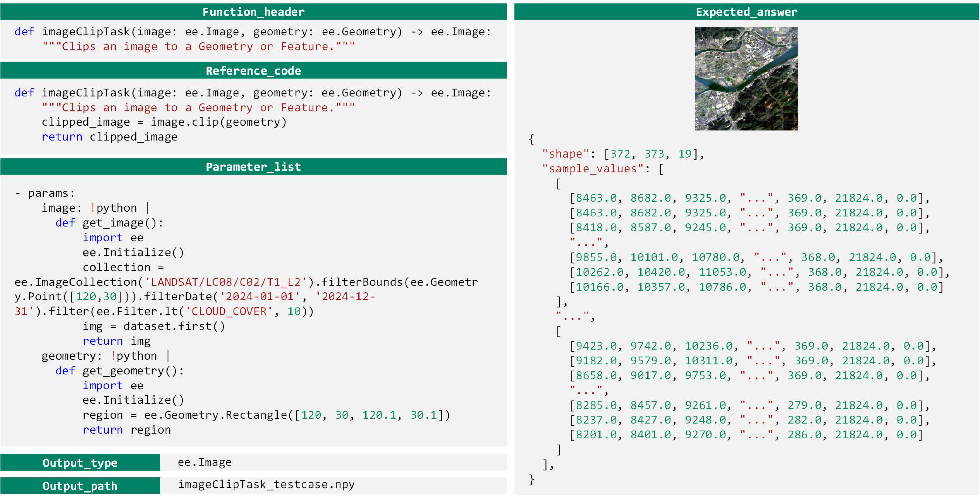
Task: Click the 'def get_image():' line
Action: pyautogui.click(x=110, y=223)
